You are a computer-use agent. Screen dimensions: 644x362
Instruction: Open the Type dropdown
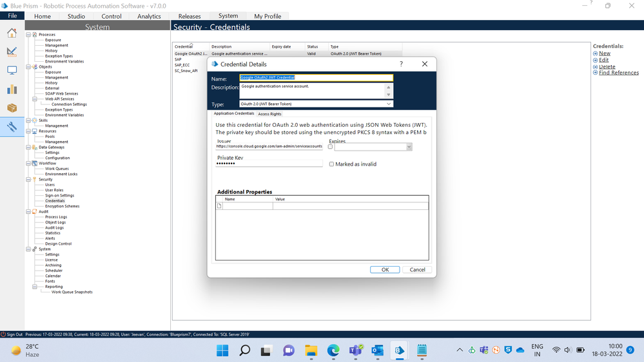pyautogui.click(x=389, y=104)
